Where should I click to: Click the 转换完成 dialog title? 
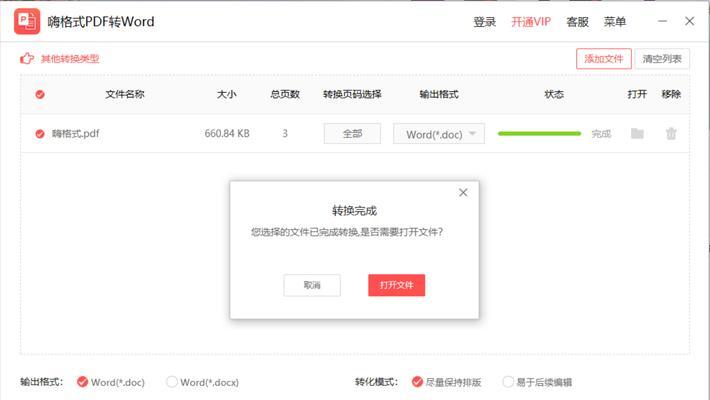(354, 211)
